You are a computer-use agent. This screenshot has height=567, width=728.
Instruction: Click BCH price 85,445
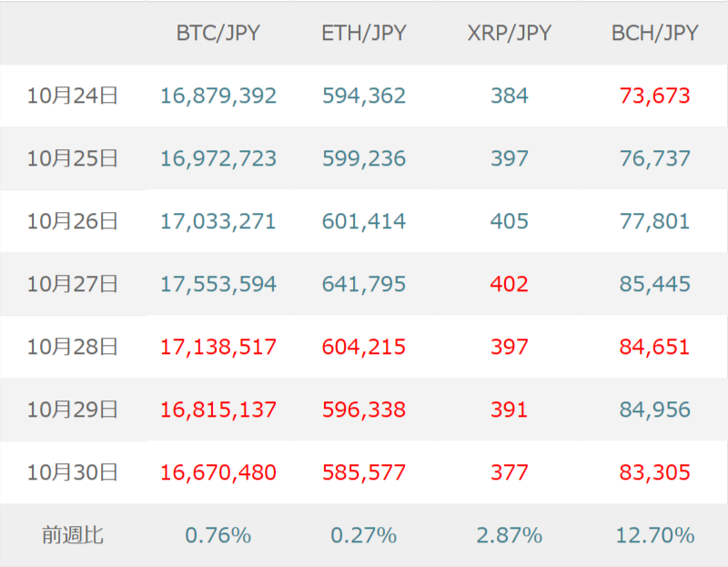tap(655, 284)
